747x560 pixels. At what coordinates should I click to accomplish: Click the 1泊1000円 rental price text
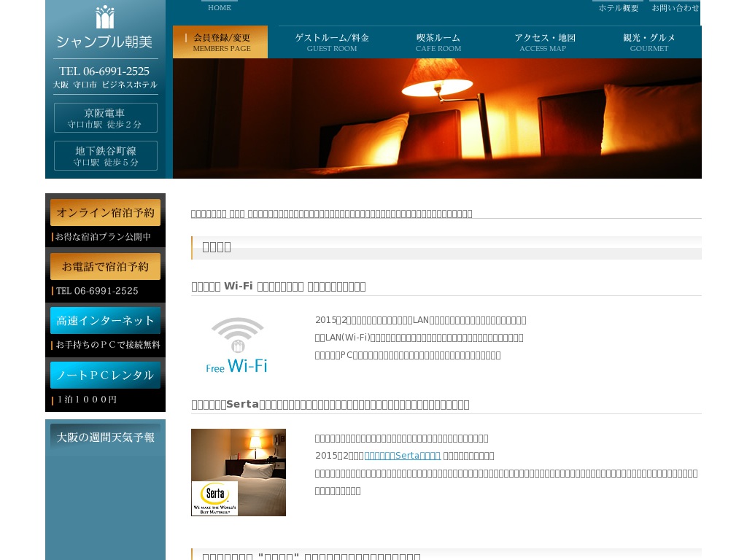click(x=87, y=400)
